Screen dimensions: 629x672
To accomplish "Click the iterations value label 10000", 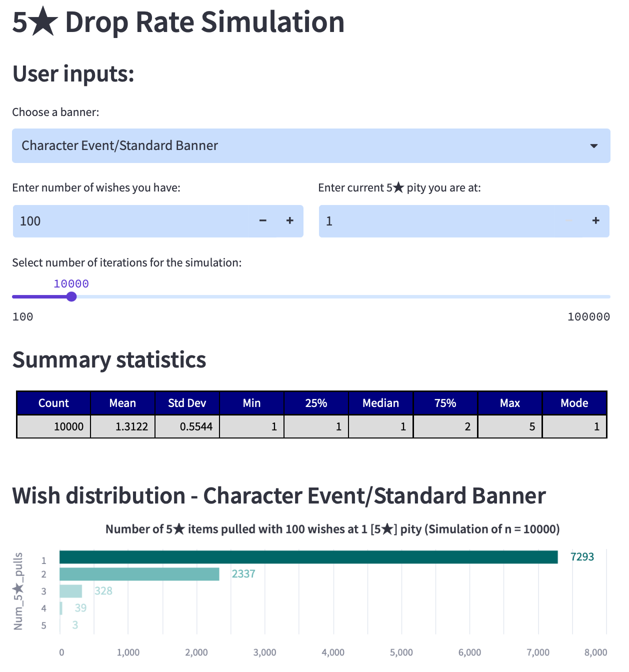I will [71, 283].
